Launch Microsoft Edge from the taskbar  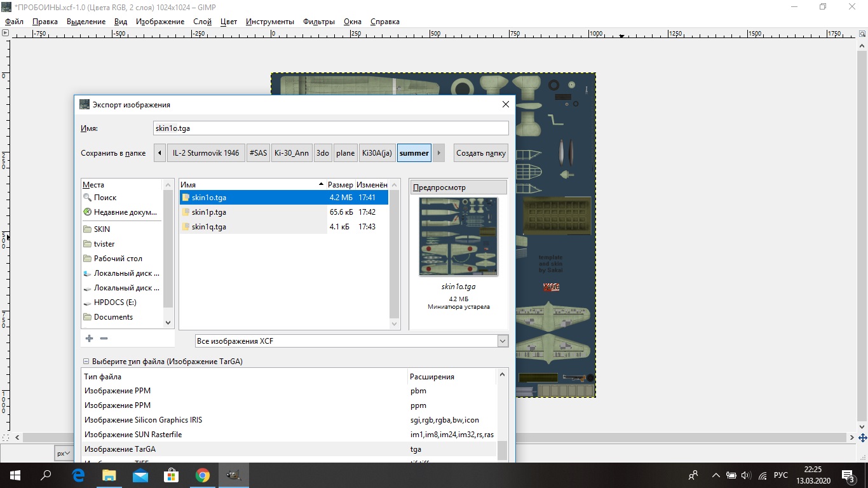click(x=78, y=475)
